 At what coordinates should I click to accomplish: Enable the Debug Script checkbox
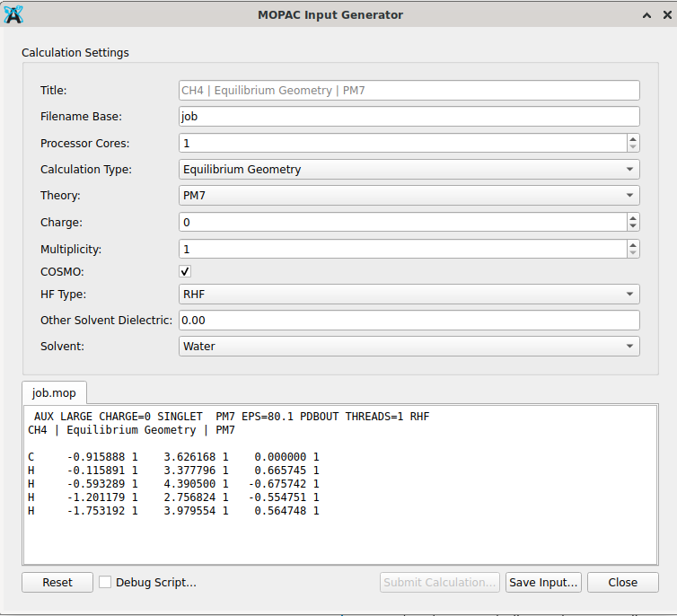[104, 582]
